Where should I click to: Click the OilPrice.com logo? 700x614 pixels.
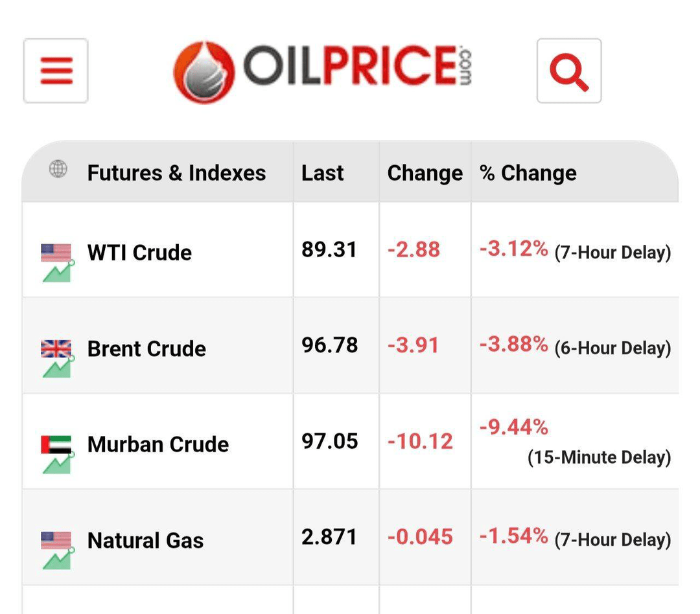pyautogui.click(x=322, y=71)
